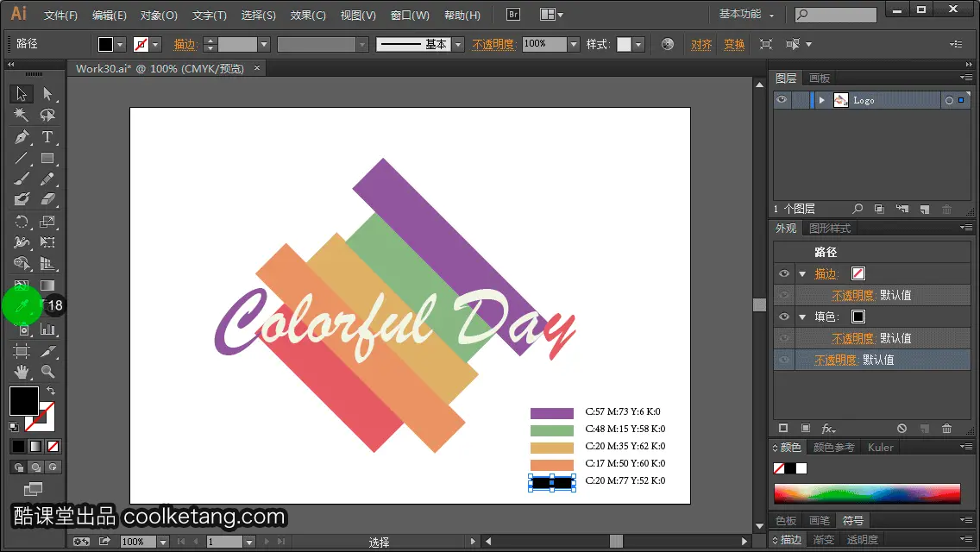The width and height of the screenshot is (980, 552).
Task: Set color mode to None
Action: [53, 447]
